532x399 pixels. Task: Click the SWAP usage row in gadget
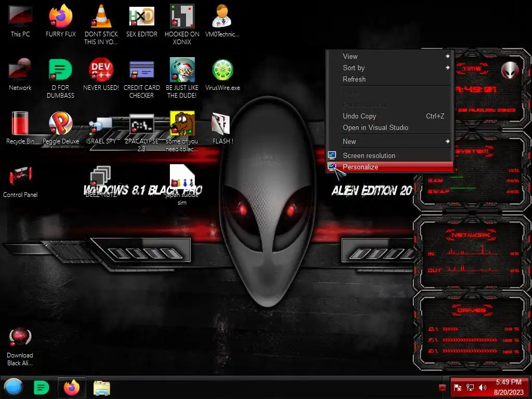coord(474,191)
